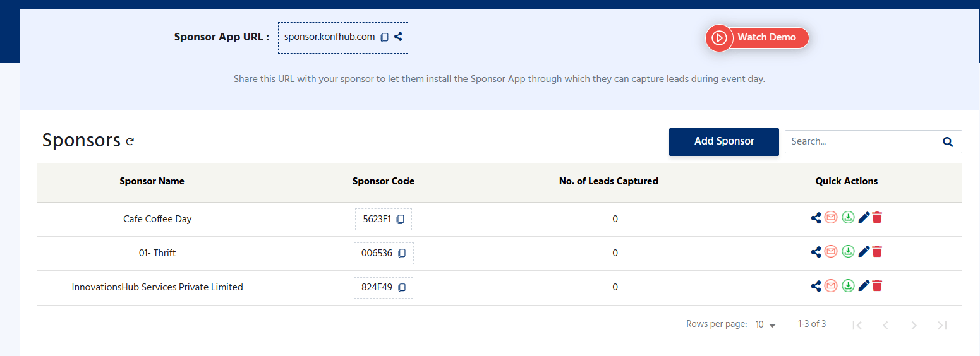Edit the InnovationsHub Services sponsor
The height and width of the screenshot is (356, 980).
click(864, 285)
